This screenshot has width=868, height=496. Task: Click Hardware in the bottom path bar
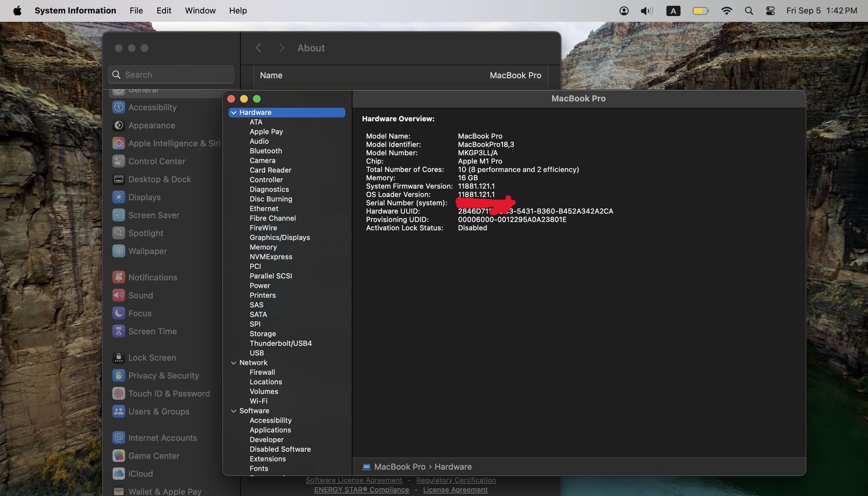(453, 467)
